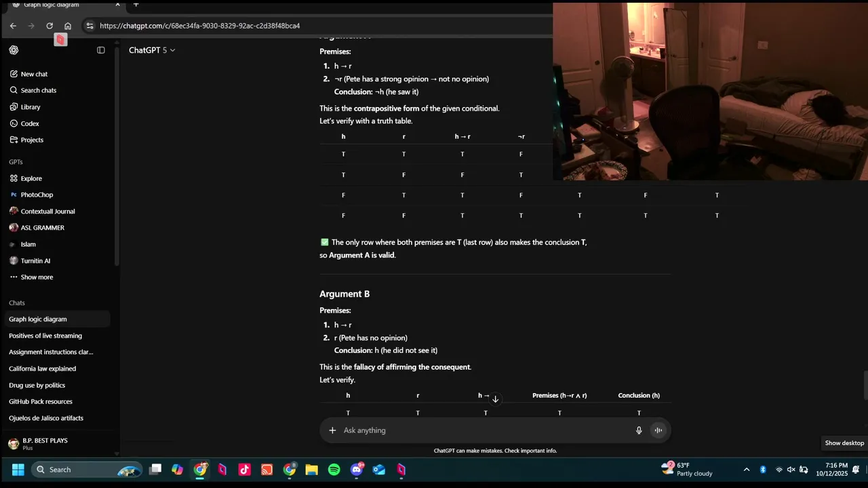Image resolution: width=868 pixels, height=488 pixels.
Task: Open the Windows Start menu
Action: click(18, 469)
